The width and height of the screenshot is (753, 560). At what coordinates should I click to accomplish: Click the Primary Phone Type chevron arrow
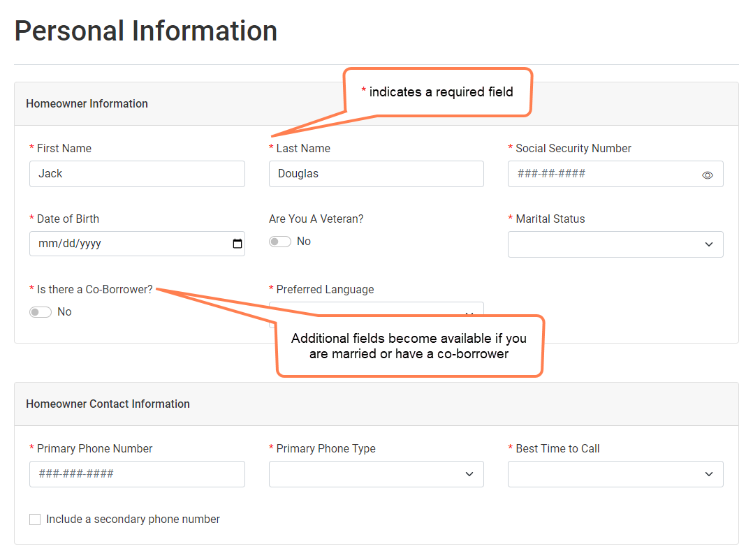point(469,474)
